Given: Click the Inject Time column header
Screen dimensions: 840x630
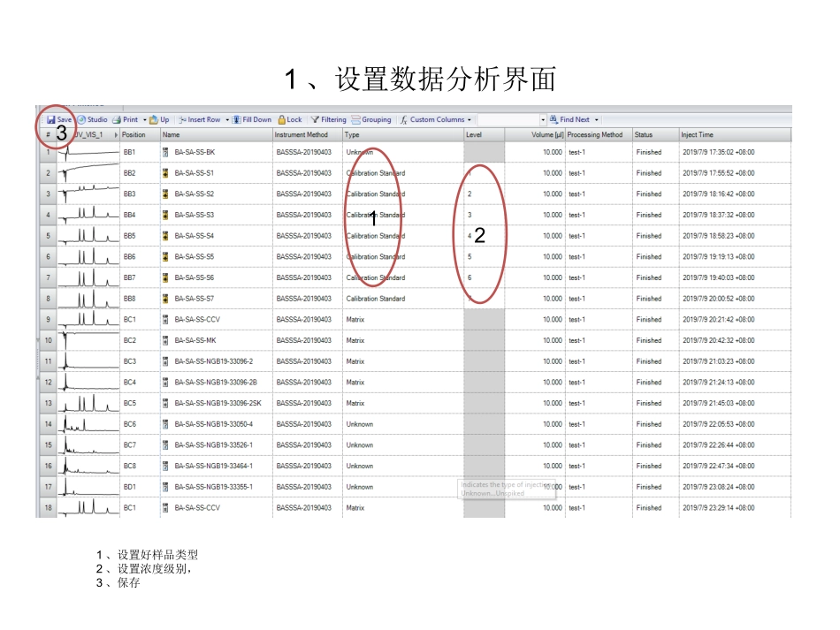Looking at the screenshot, I should point(735,135).
